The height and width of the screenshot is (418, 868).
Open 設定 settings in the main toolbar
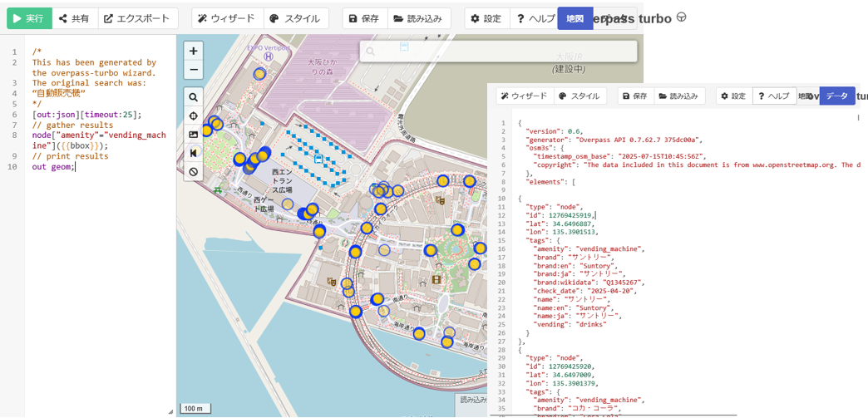tap(486, 18)
